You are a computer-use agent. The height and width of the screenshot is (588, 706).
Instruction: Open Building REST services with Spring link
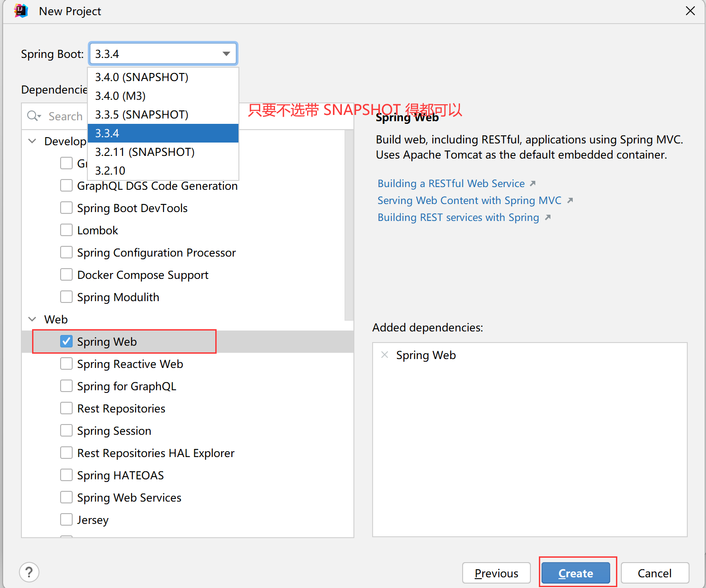click(458, 217)
